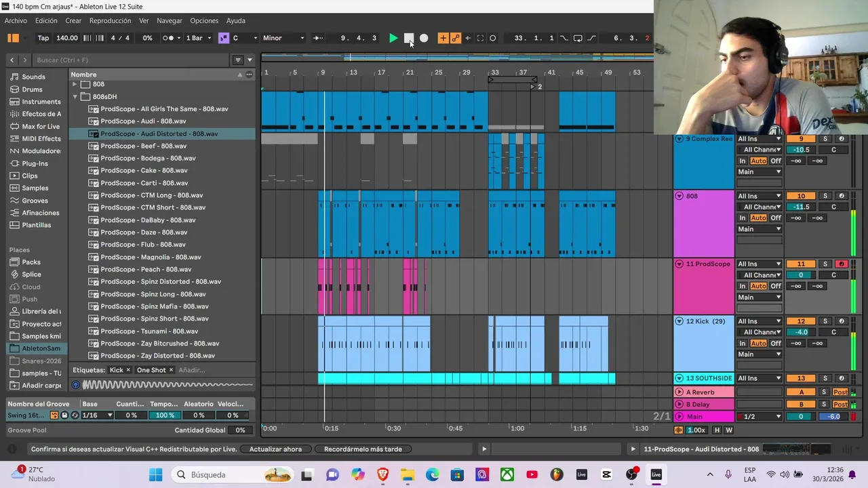The width and height of the screenshot is (868, 488).
Task: Open Main track 1/2 output dropdown
Action: [759, 416]
